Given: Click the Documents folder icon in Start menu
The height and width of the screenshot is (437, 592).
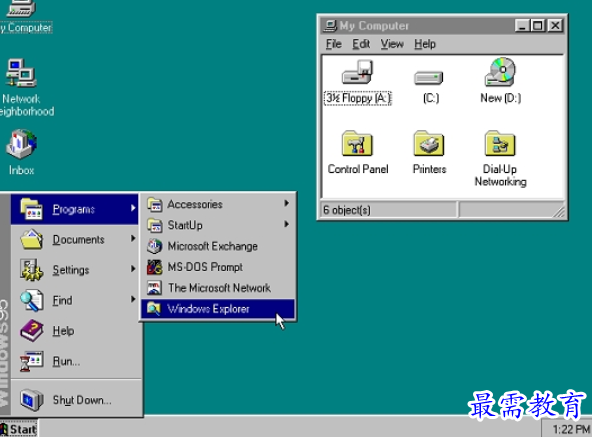Looking at the screenshot, I should pos(32,239).
